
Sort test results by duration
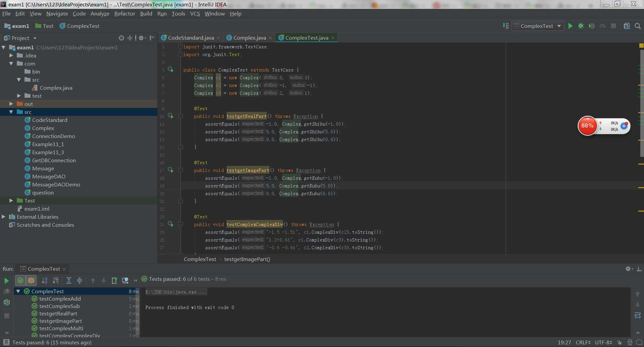(x=56, y=280)
